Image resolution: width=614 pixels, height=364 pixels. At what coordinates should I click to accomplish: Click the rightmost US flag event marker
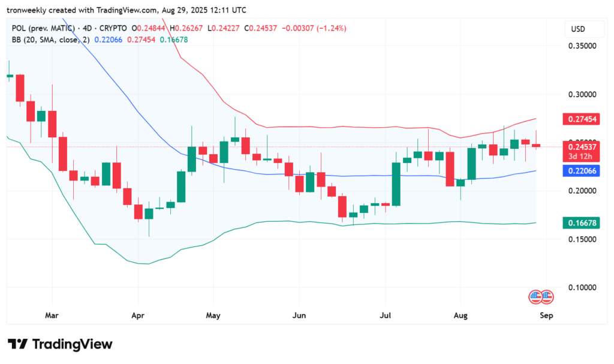(x=546, y=296)
